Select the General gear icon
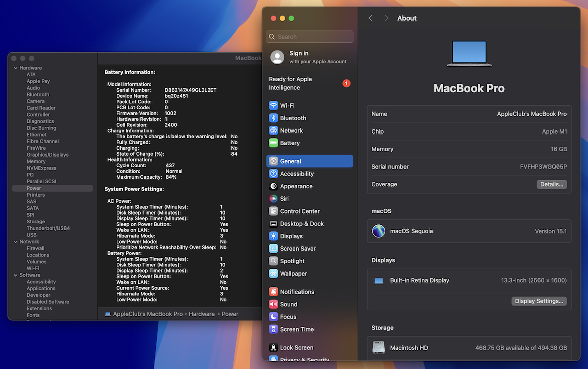Image resolution: width=588 pixels, height=369 pixels. click(x=273, y=161)
